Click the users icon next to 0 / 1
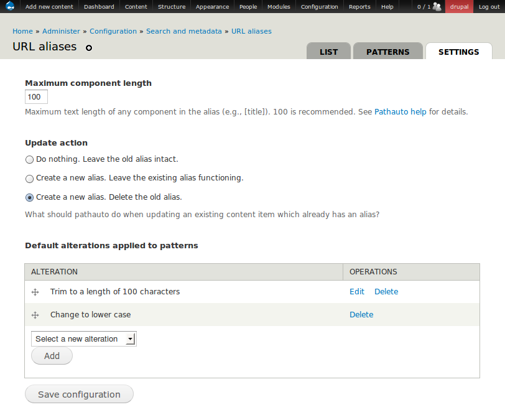This screenshot has width=505, height=420. pos(437,6)
